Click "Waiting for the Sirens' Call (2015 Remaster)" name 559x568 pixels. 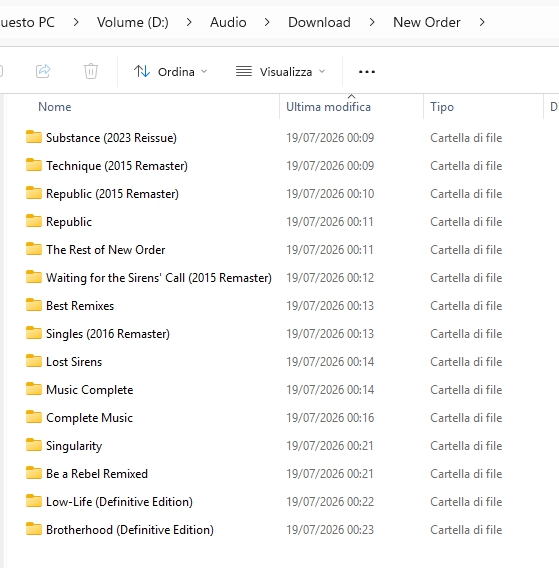click(159, 278)
